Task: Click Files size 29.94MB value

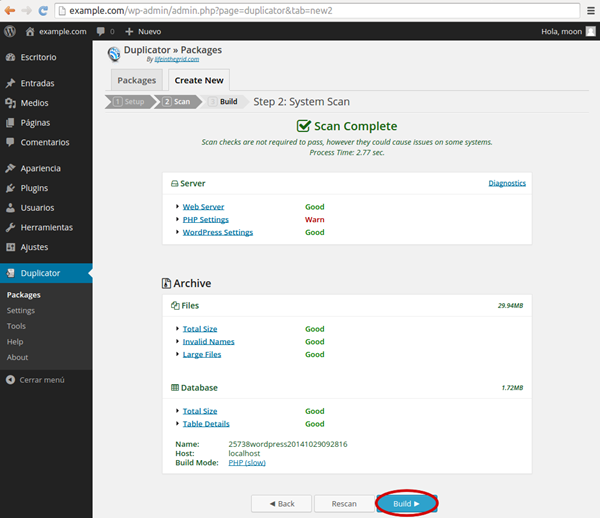Action: coord(510,305)
